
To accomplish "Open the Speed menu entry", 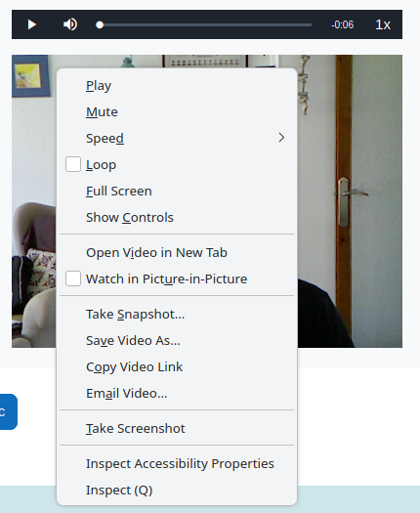I will (177, 138).
